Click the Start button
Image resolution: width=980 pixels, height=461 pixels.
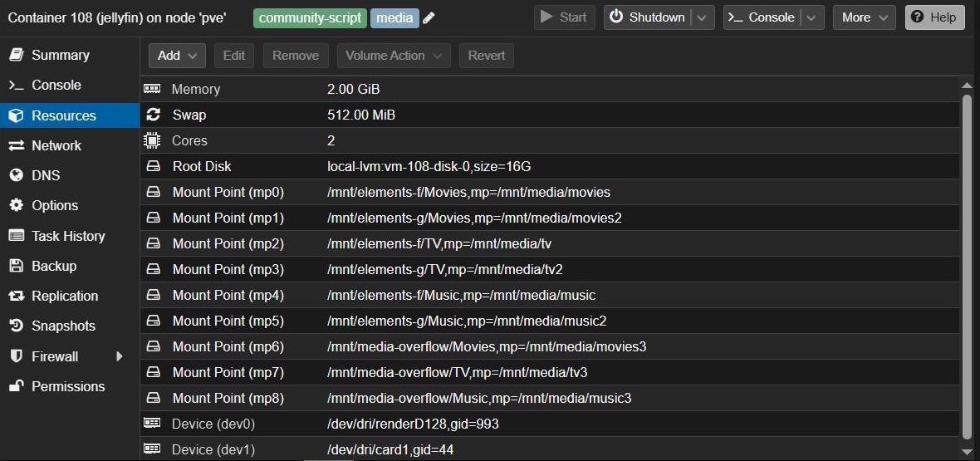[563, 17]
